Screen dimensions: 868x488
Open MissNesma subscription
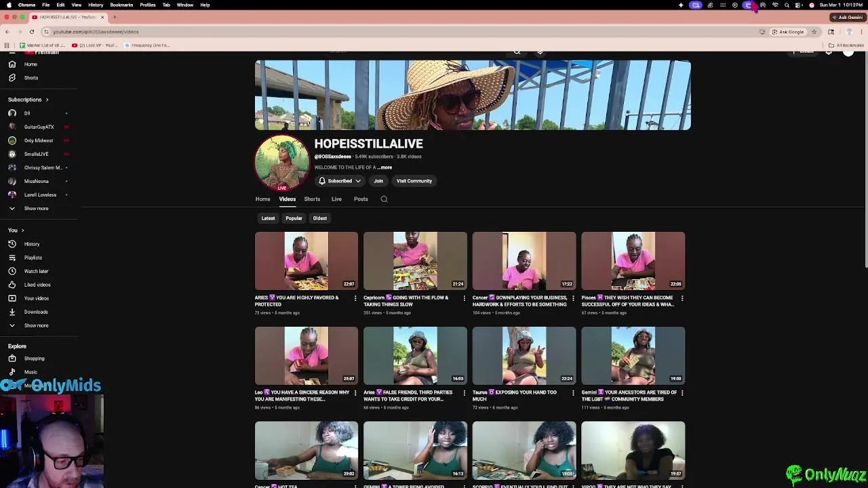pos(36,181)
